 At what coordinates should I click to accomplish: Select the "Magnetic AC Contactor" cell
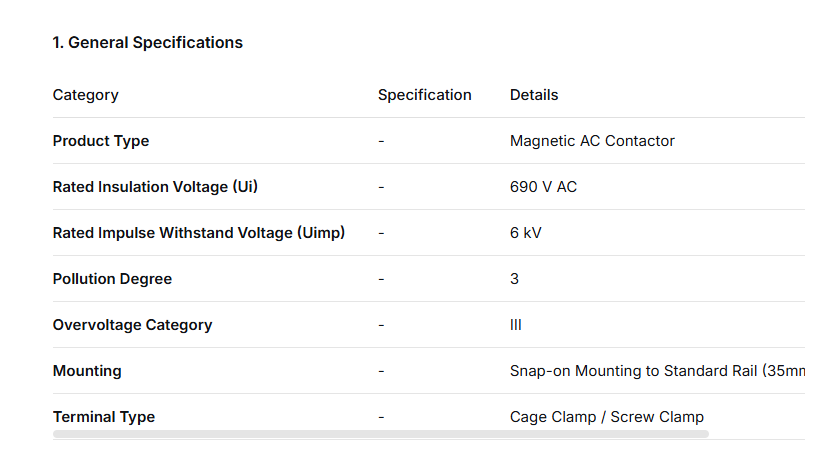pos(592,141)
